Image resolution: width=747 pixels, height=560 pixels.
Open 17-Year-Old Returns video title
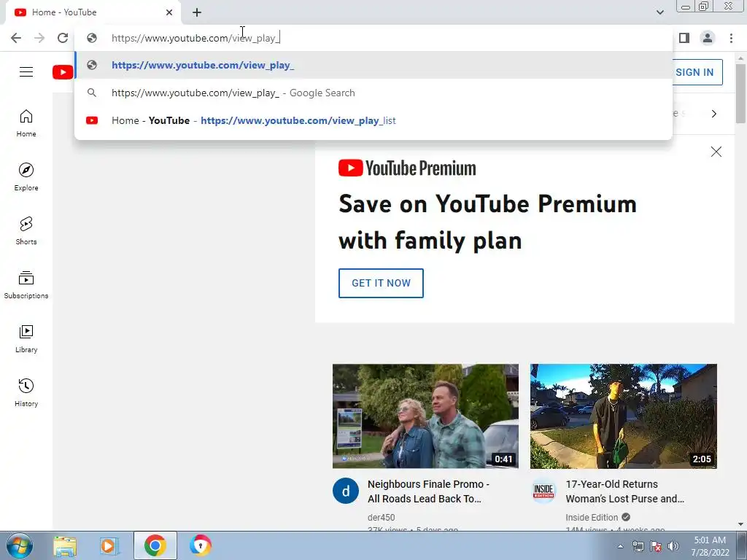pyautogui.click(x=625, y=491)
